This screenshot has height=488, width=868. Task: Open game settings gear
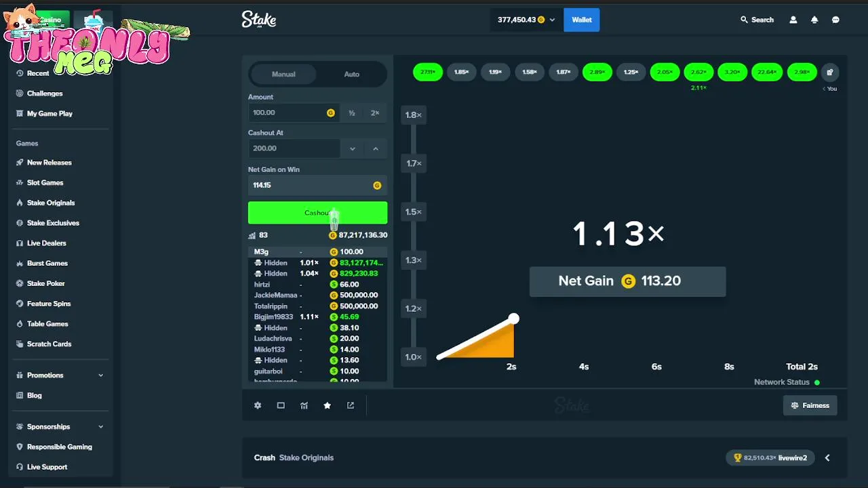(258, 405)
